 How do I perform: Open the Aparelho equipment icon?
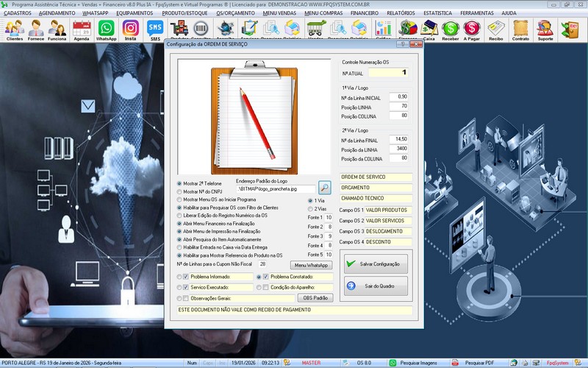click(x=226, y=29)
